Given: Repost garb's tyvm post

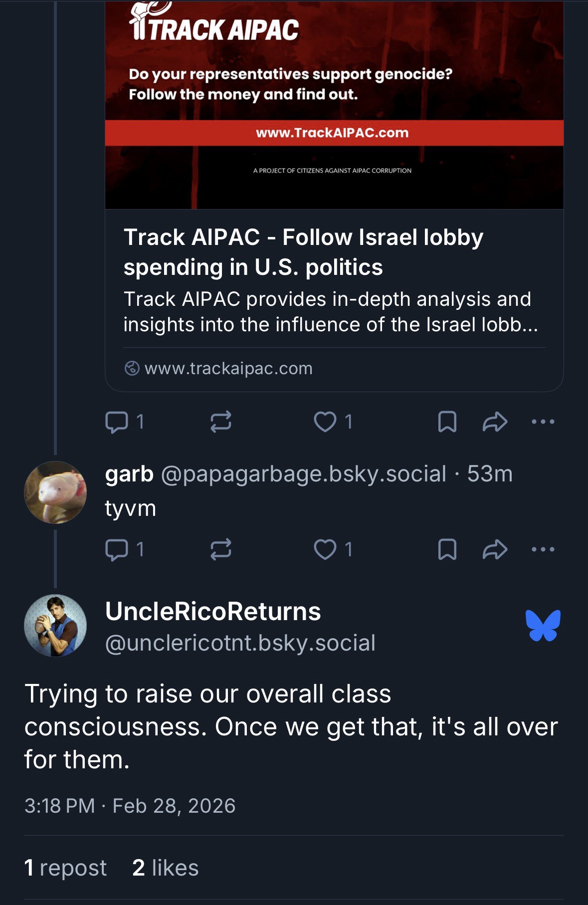Looking at the screenshot, I should click(x=220, y=550).
